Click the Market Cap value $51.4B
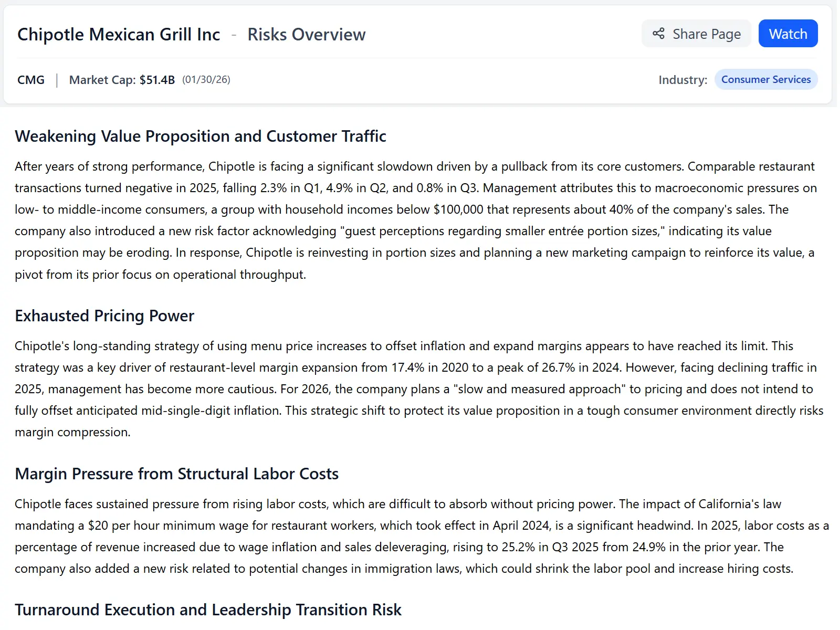Screen dimensions: 840x630 157,79
